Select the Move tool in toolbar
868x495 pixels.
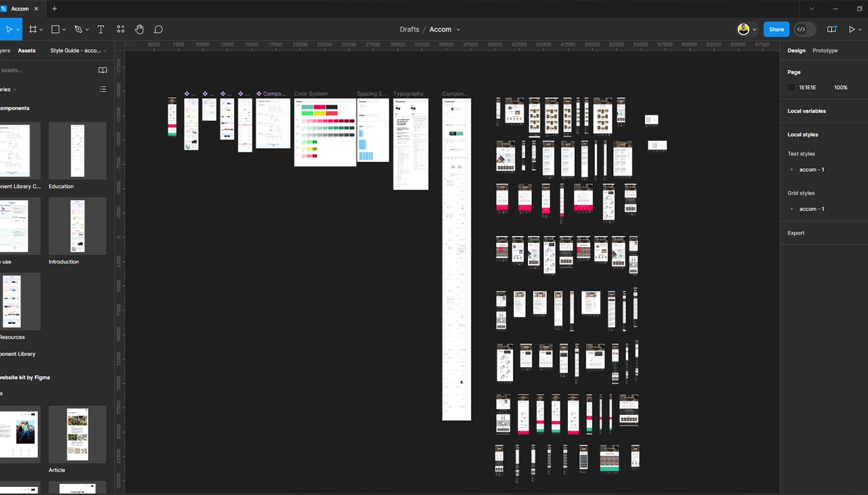click(9, 29)
